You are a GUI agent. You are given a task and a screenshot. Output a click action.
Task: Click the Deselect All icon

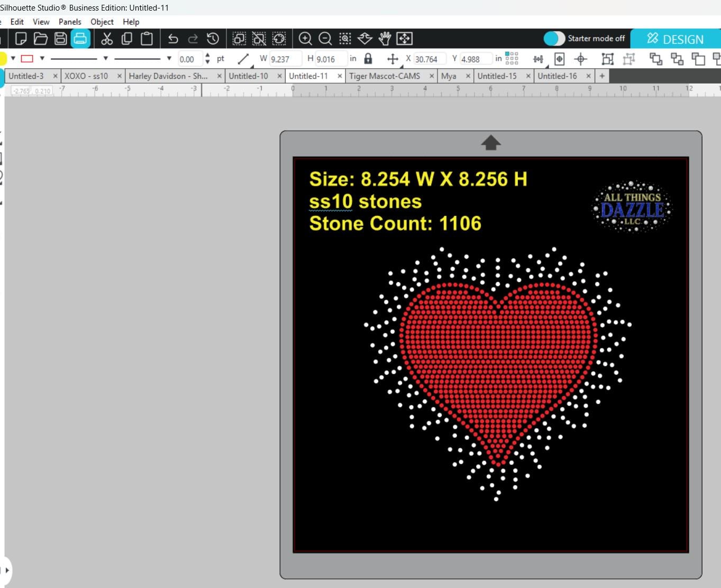tap(259, 39)
